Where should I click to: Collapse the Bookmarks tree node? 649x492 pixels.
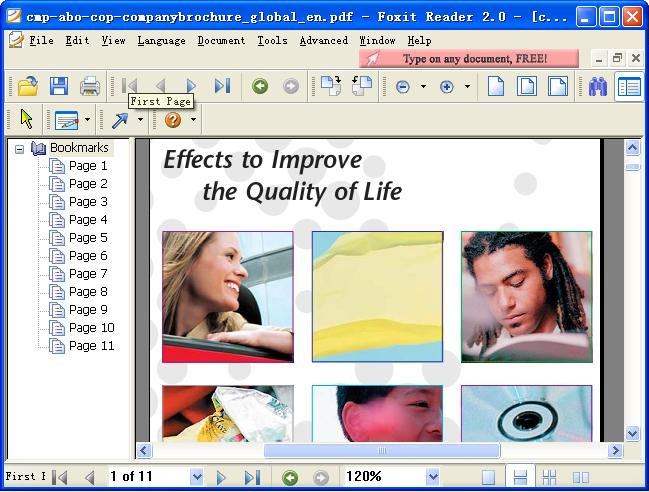(19, 148)
